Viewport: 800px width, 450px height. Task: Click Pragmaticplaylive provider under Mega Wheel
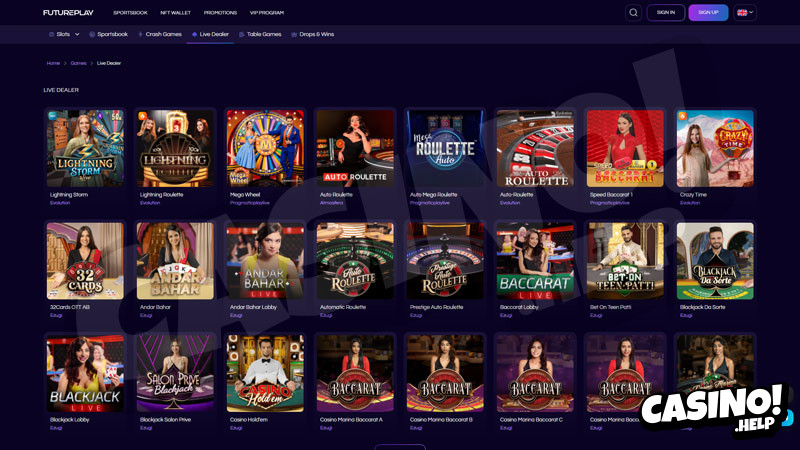(x=249, y=203)
